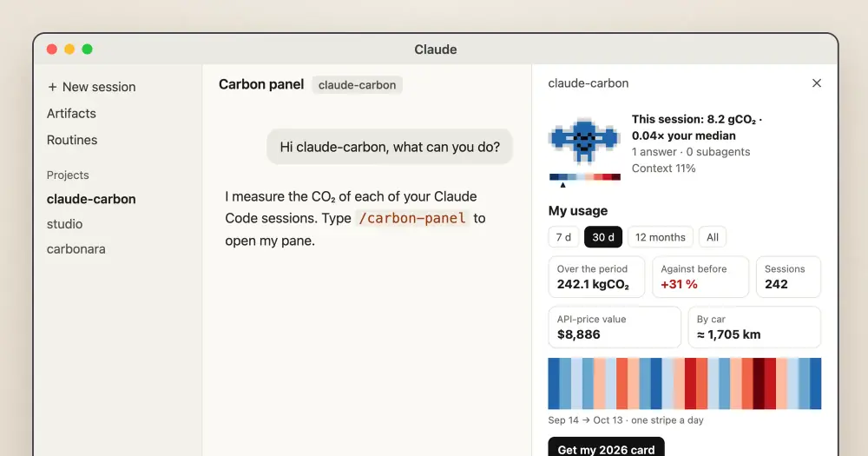Image resolution: width=868 pixels, height=456 pixels.
Task: Click Get my 2026 card button
Action: coord(606,447)
